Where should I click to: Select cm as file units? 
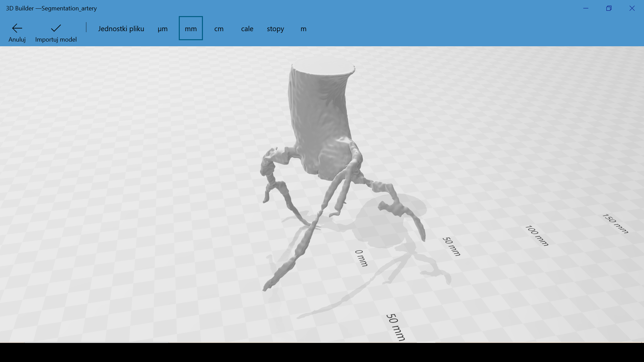coord(219,29)
